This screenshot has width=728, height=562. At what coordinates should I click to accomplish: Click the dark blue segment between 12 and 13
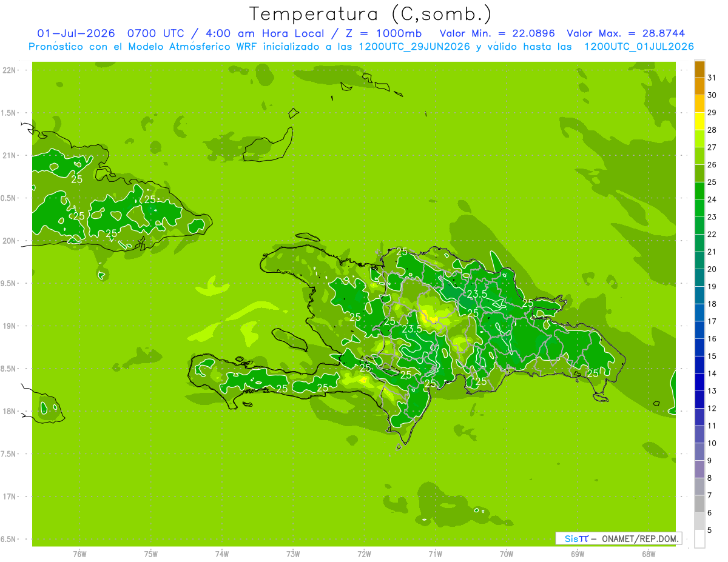pos(699,400)
